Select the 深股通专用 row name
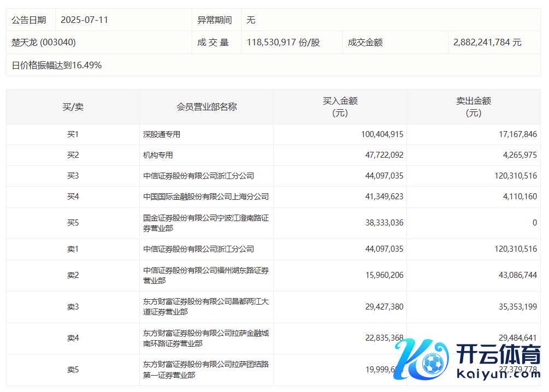This screenshot has width=549, height=392. (x=162, y=134)
